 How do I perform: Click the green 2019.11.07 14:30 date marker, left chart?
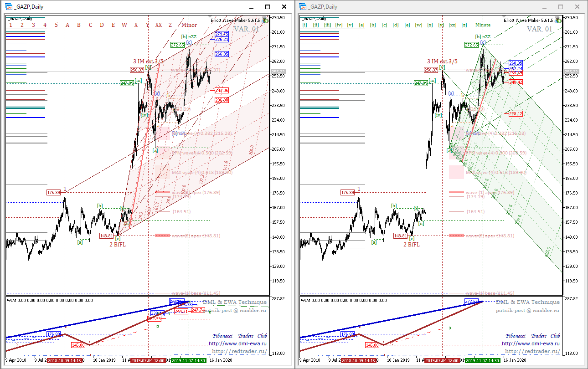190,360
